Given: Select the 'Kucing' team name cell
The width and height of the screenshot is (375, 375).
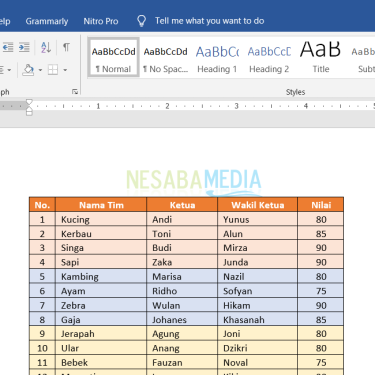Looking at the screenshot, I should pos(101,219).
